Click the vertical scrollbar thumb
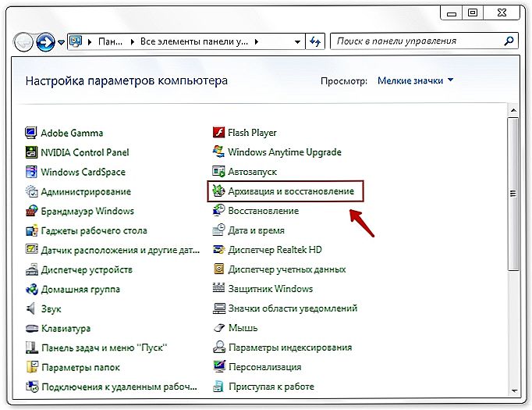Viewport: 532px width, 410px height. click(513, 194)
